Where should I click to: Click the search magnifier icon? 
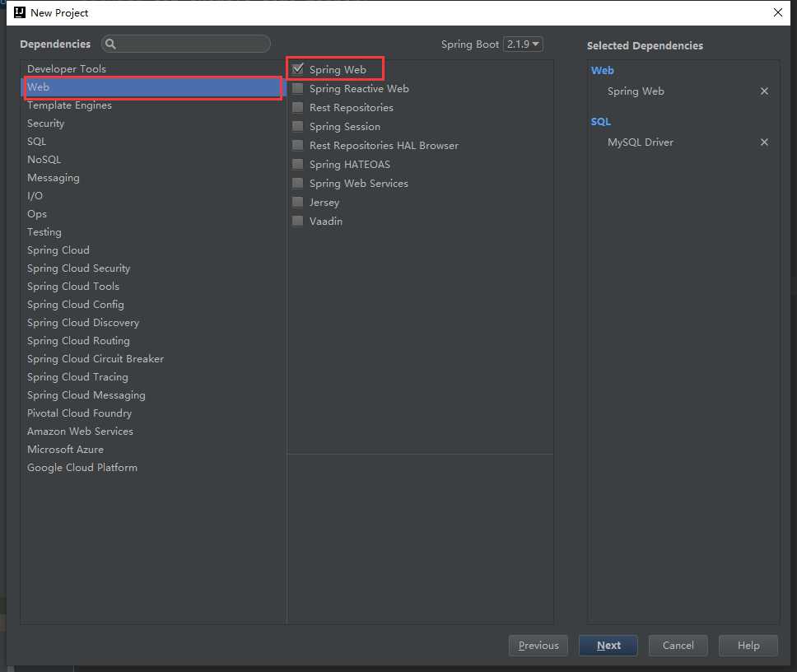pos(110,44)
